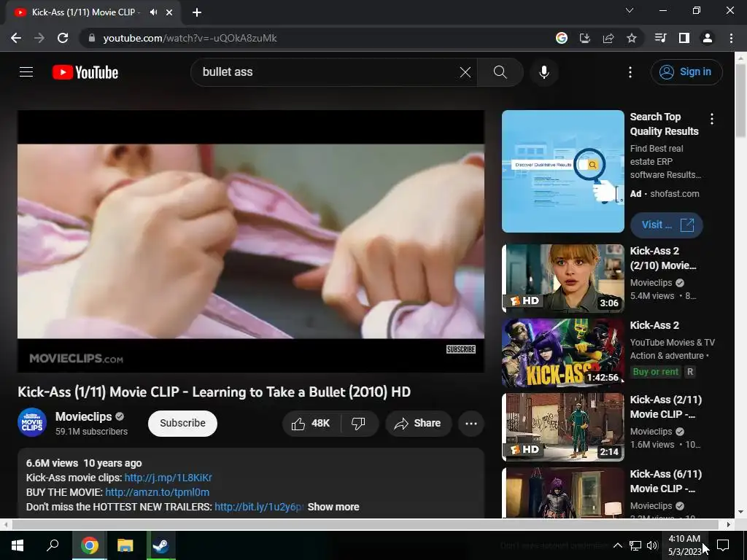The height and width of the screenshot is (560, 747).
Task: Click the share this page icon
Action: click(608, 38)
